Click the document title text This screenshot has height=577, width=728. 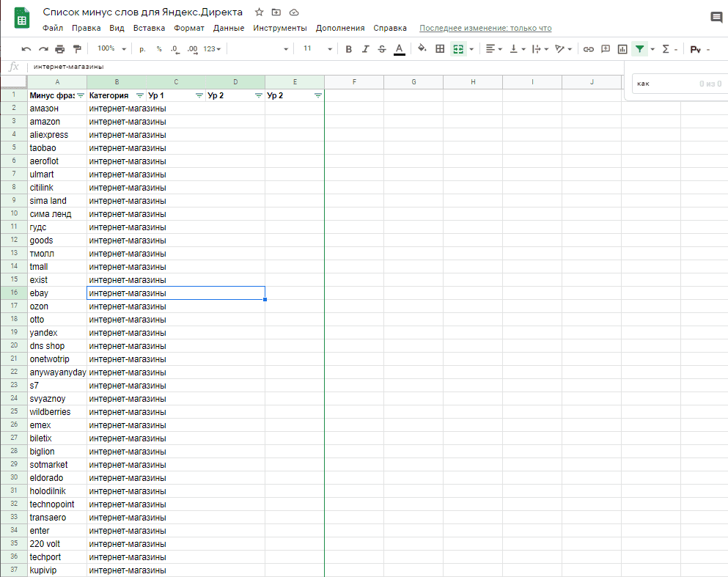click(x=142, y=12)
